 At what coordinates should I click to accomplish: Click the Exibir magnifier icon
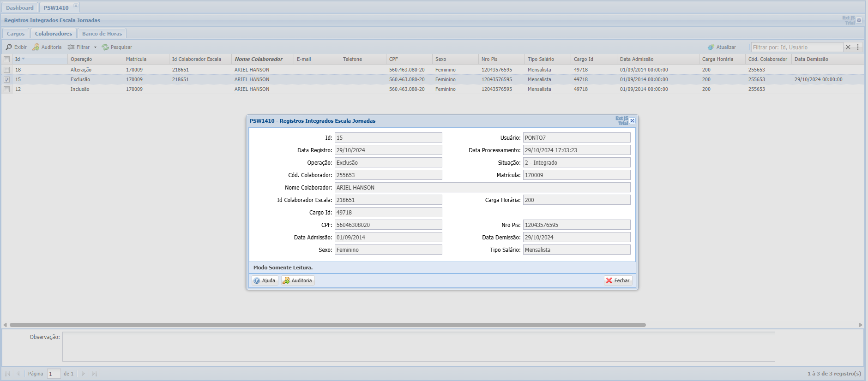point(9,47)
